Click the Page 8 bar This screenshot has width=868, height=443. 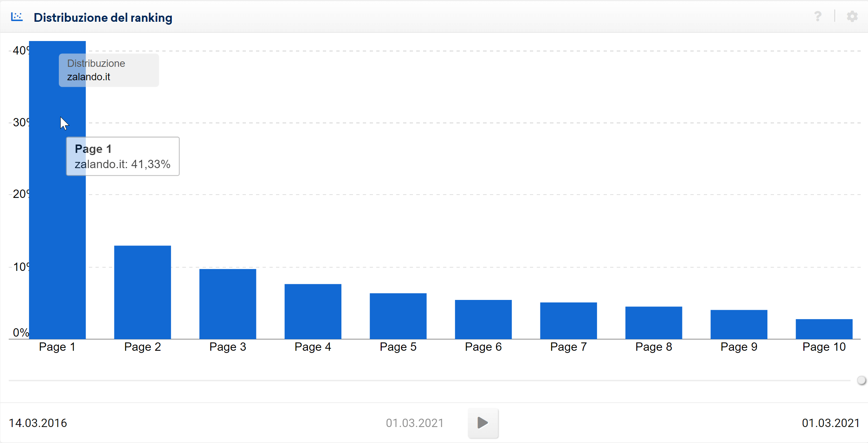653,322
